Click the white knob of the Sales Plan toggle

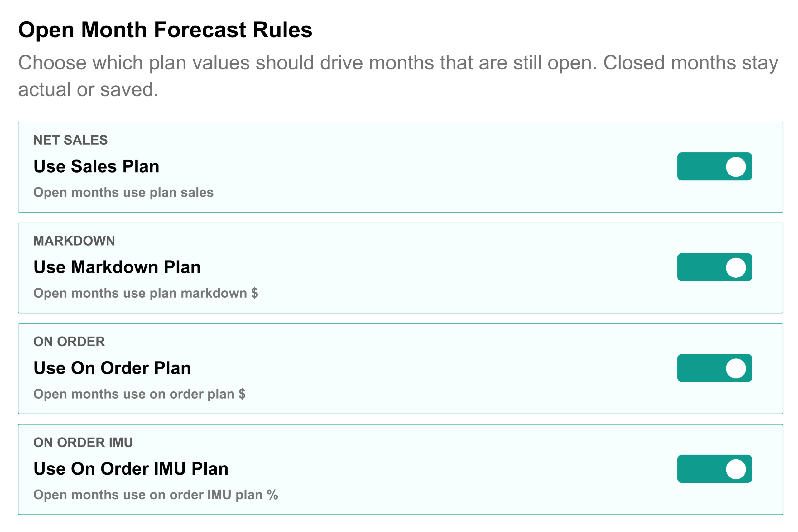[x=736, y=167]
